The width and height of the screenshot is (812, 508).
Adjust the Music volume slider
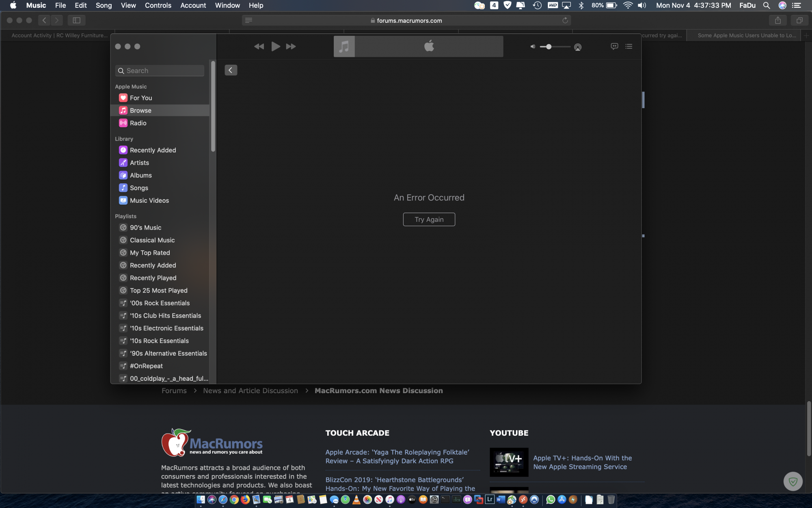[555, 47]
